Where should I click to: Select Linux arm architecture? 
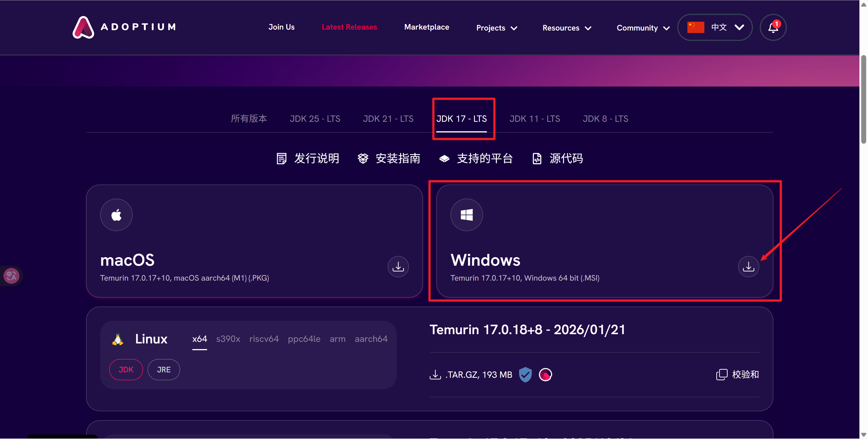pyautogui.click(x=337, y=339)
